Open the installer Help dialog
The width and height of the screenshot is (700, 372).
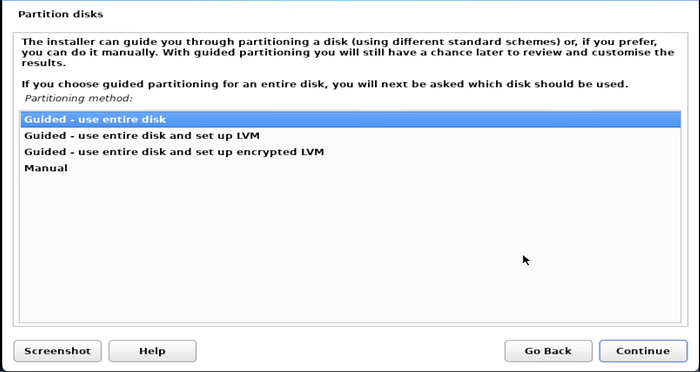(152, 351)
